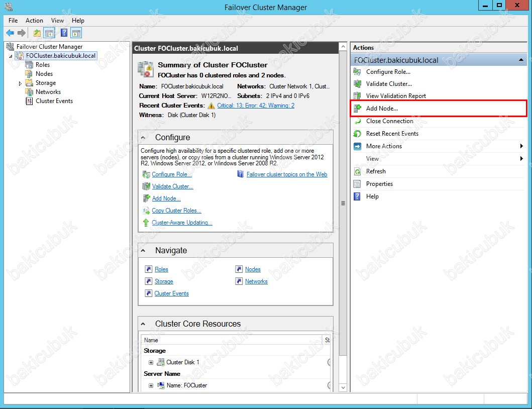Viewport: 532px width, 409px height.
Task: Click the Configure Role... link in Configure
Action: [172, 174]
